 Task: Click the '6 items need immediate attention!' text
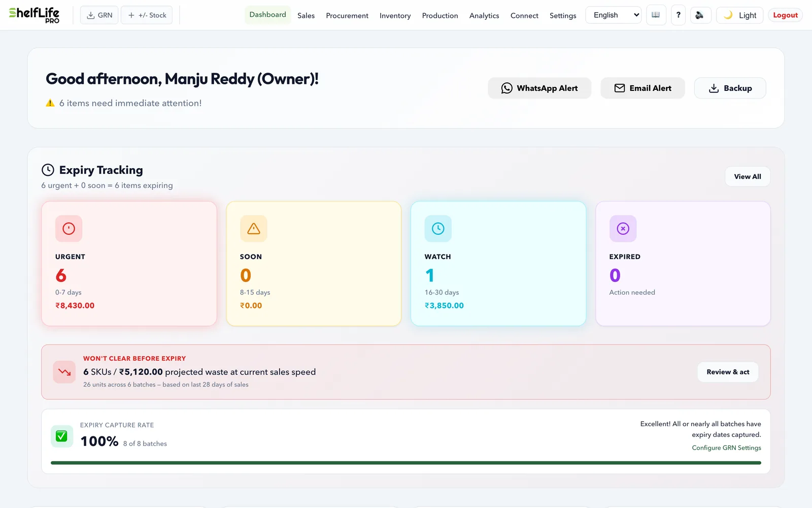pos(130,103)
